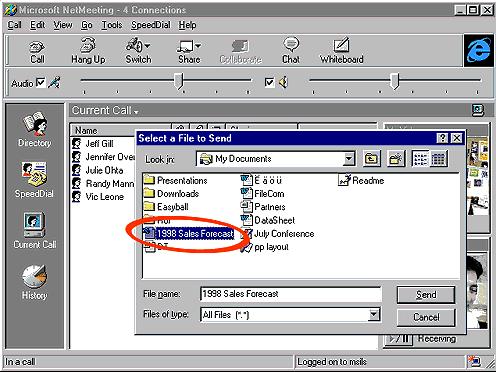Viewport: 496px width, 372px height.
Task: Open the Tools menu
Action: [x=112, y=25]
